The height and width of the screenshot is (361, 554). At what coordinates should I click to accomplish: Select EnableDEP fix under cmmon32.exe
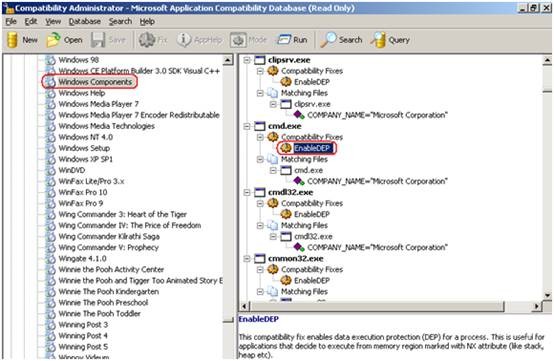point(312,280)
